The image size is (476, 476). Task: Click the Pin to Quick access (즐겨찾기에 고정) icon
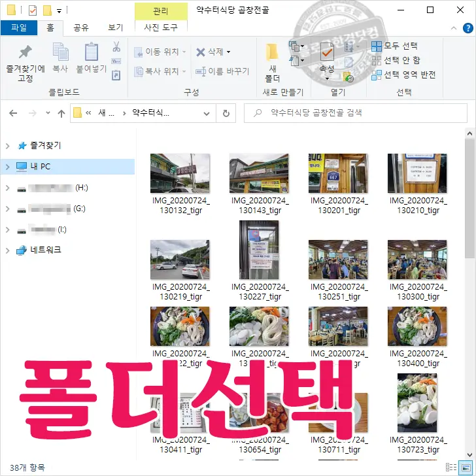pyautogui.click(x=25, y=53)
